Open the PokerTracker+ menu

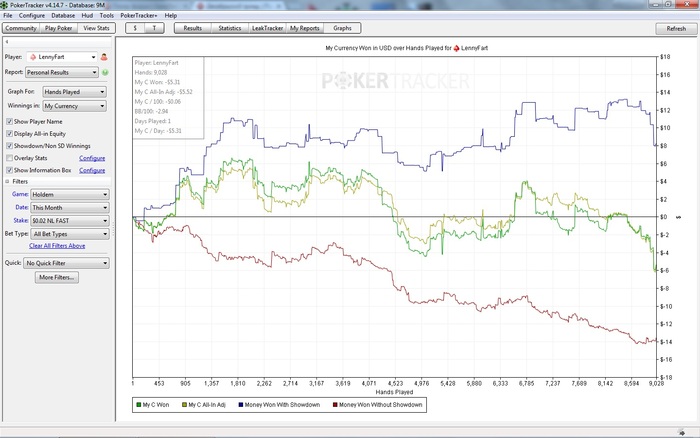click(139, 15)
